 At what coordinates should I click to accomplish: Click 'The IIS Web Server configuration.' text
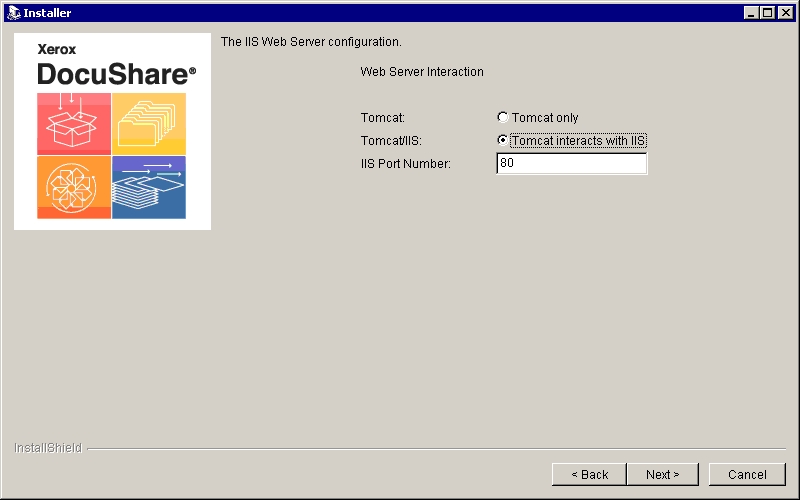coord(311,42)
